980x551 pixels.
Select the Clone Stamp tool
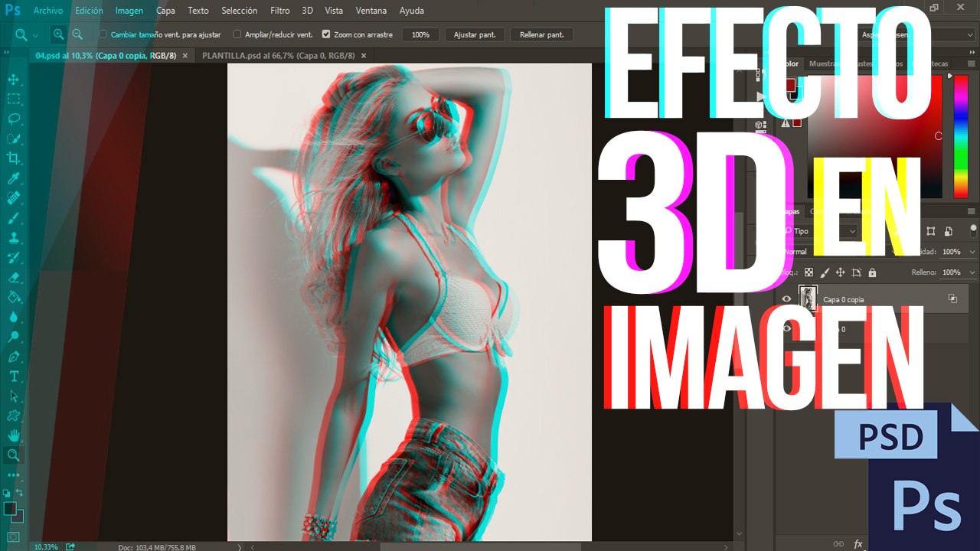[14, 238]
